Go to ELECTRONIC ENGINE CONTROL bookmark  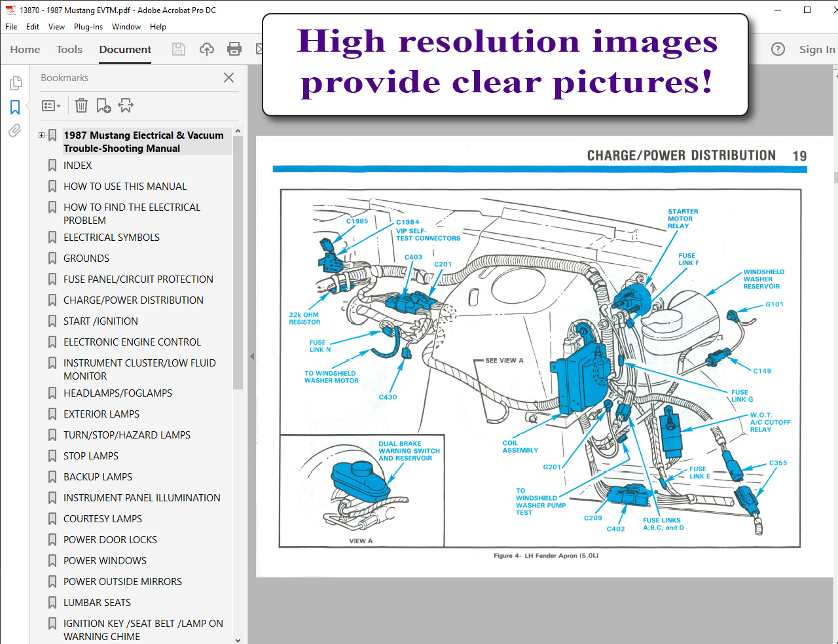(132, 342)
